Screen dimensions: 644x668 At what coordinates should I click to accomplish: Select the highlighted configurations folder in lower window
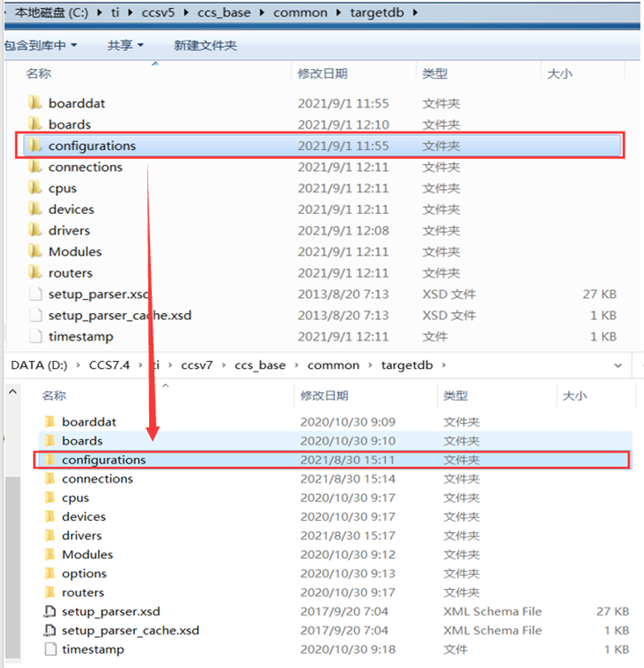pyautogui.click(x=332, y=460)
